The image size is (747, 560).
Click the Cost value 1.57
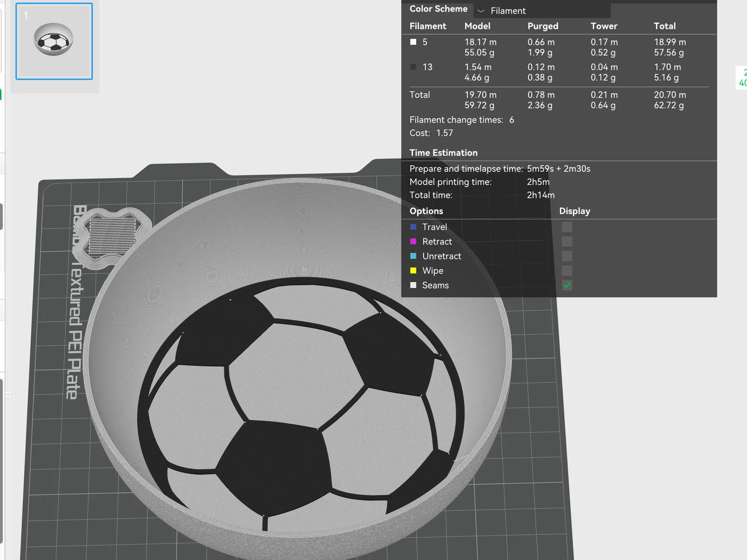coord(444,133)
